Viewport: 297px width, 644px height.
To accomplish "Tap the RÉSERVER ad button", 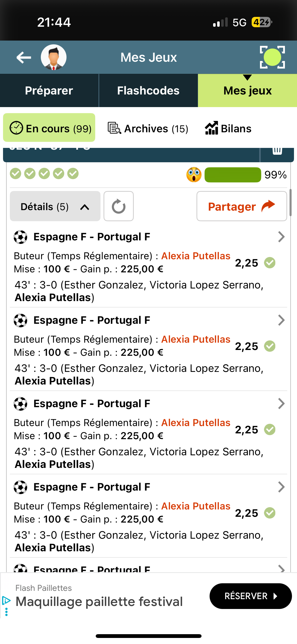I will pyautogui.click(x=251, y=596).
